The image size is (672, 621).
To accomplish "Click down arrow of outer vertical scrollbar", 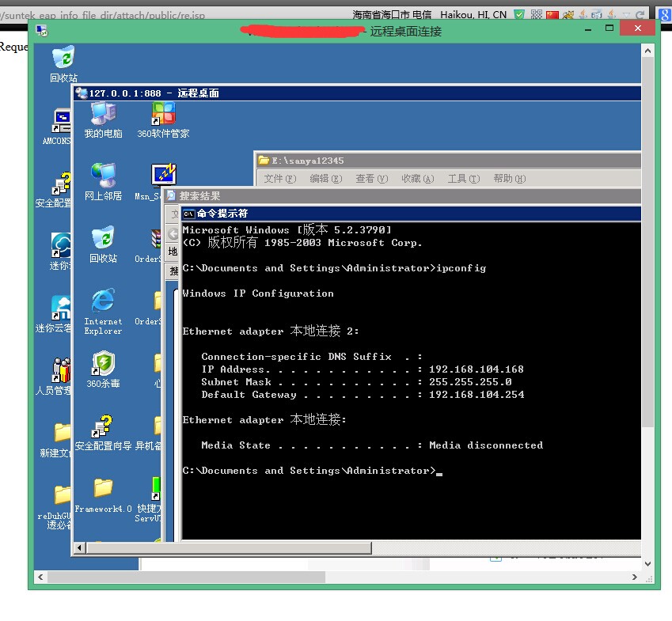I will tap(647, 563).
